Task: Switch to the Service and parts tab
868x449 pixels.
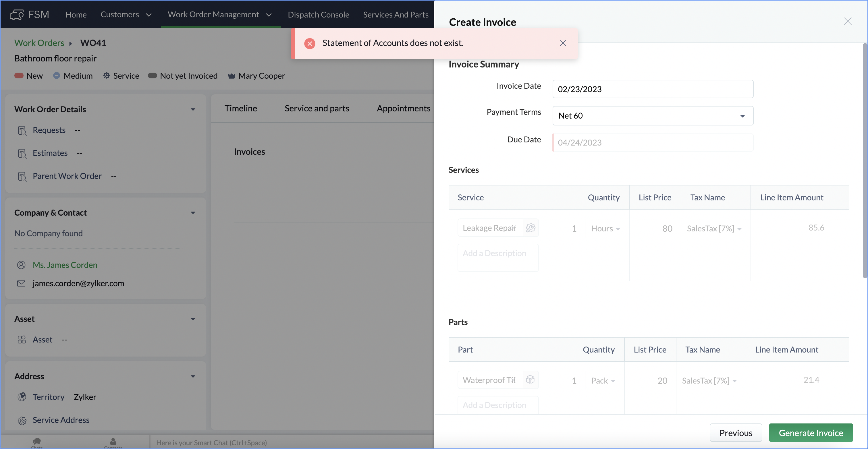Action: click(317, 109)
